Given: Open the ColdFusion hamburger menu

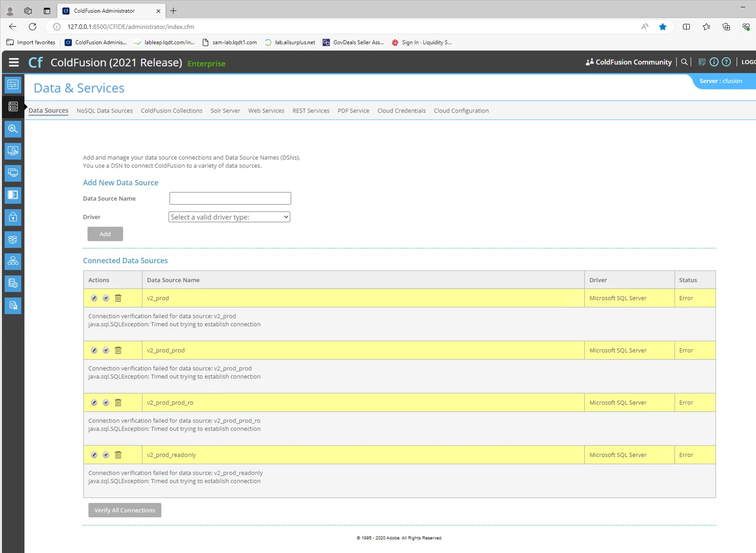Looking at the screenshot, I should (x=14, y=62).
